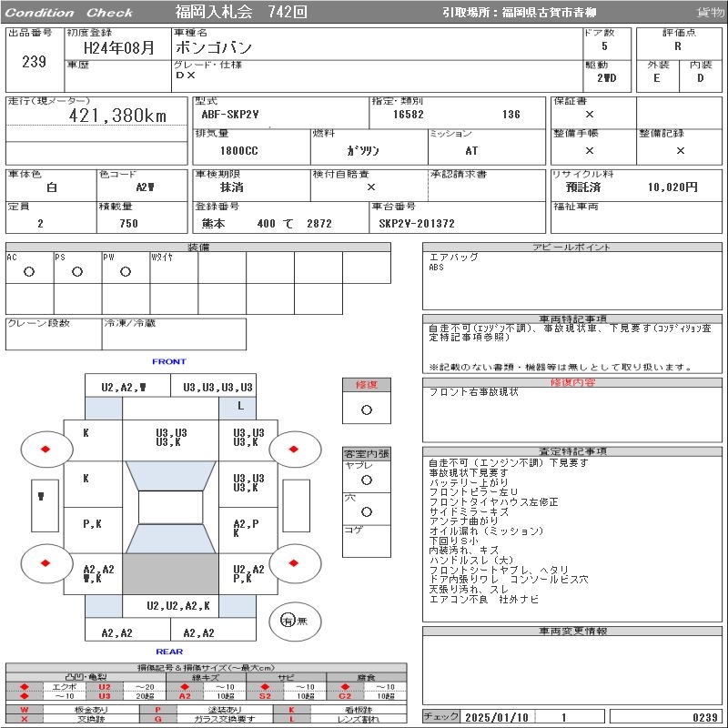
Task: Toggle the AC equipment circle
Action: 29,271
